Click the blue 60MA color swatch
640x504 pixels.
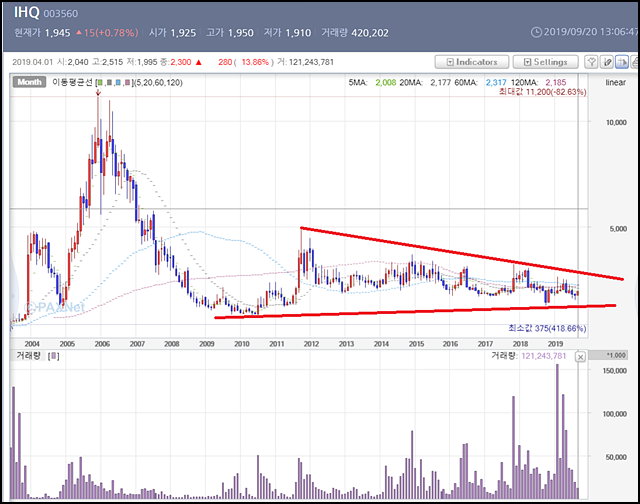tap(118, 83)
